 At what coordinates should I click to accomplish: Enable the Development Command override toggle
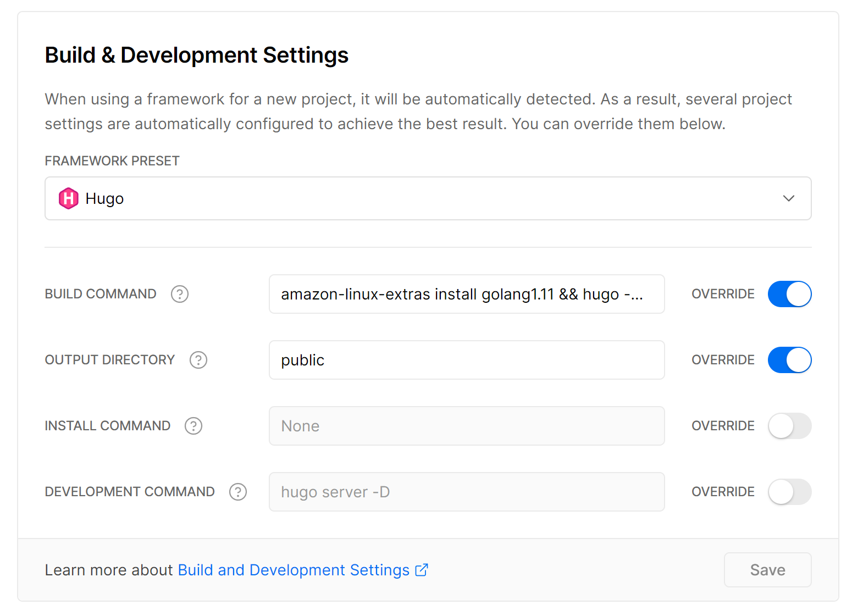click(789, 492)
